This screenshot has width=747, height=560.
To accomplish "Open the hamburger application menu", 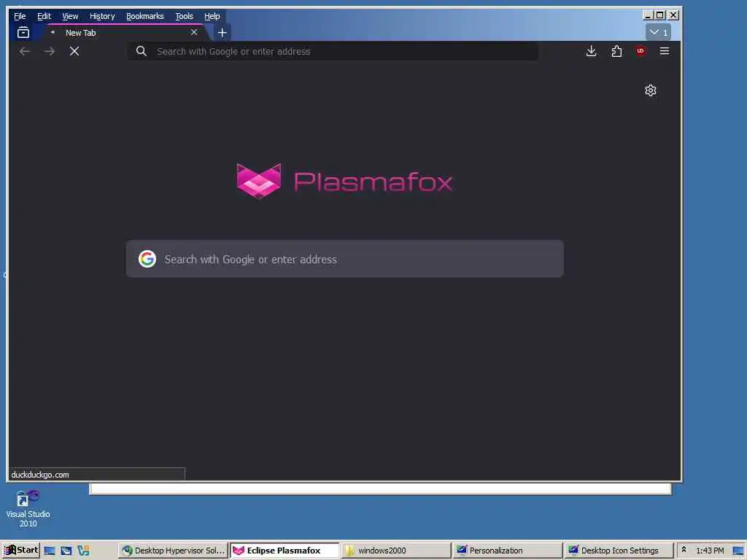I will click(x=665, y=51).
